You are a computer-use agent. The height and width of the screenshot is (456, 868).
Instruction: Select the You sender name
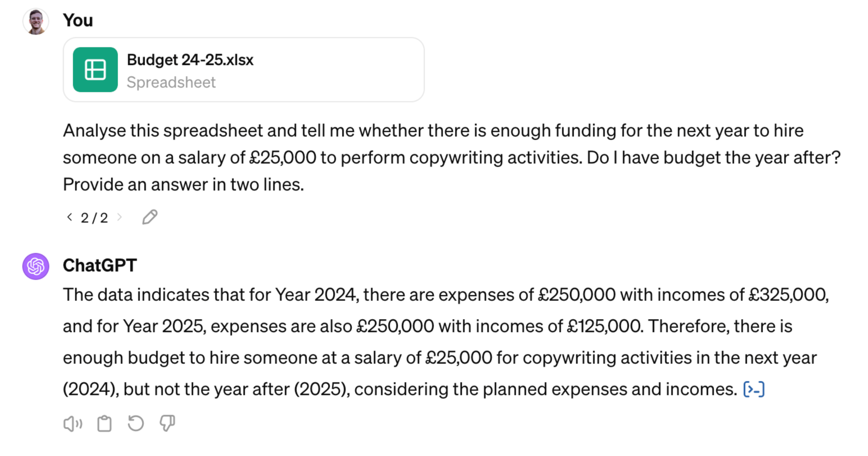[x=78, y=20]
